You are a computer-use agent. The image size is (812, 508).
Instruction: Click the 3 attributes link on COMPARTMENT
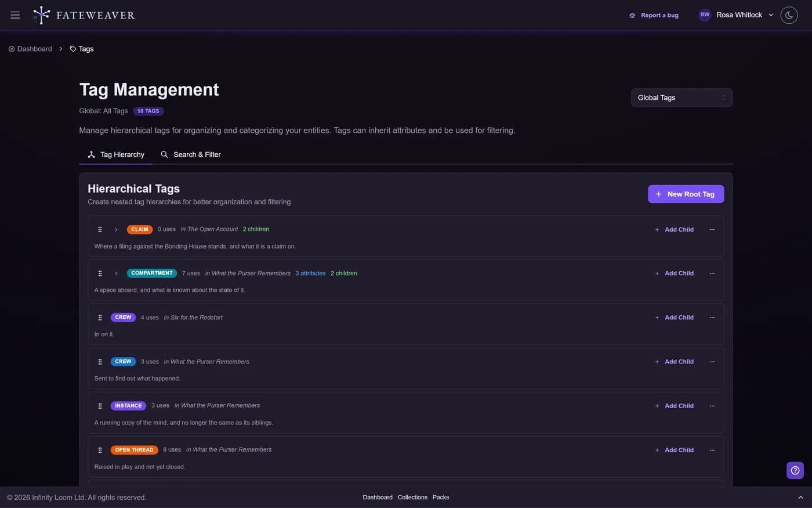pos(310,273)
